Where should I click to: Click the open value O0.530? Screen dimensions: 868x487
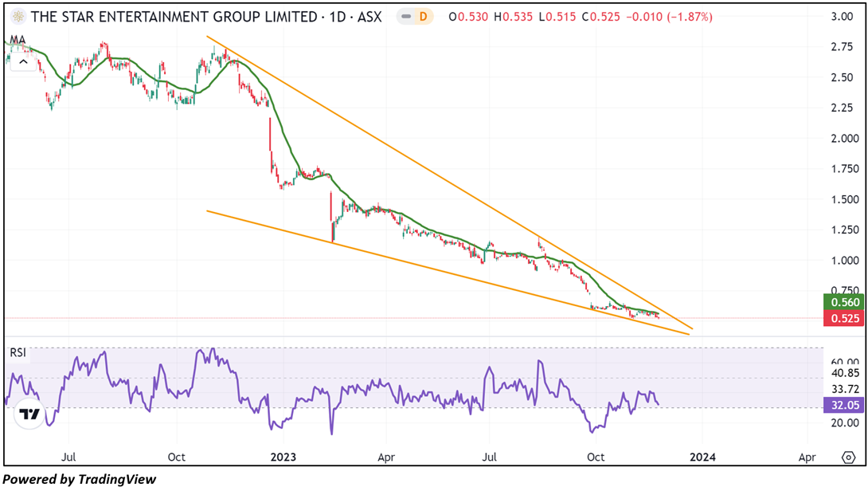click(468, 18)
